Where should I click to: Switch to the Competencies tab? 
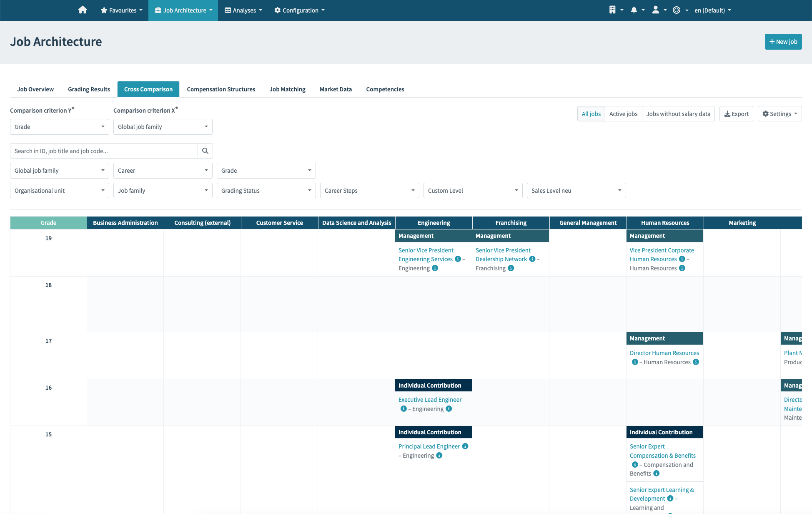pyautogui.click(x=385, y=89)
